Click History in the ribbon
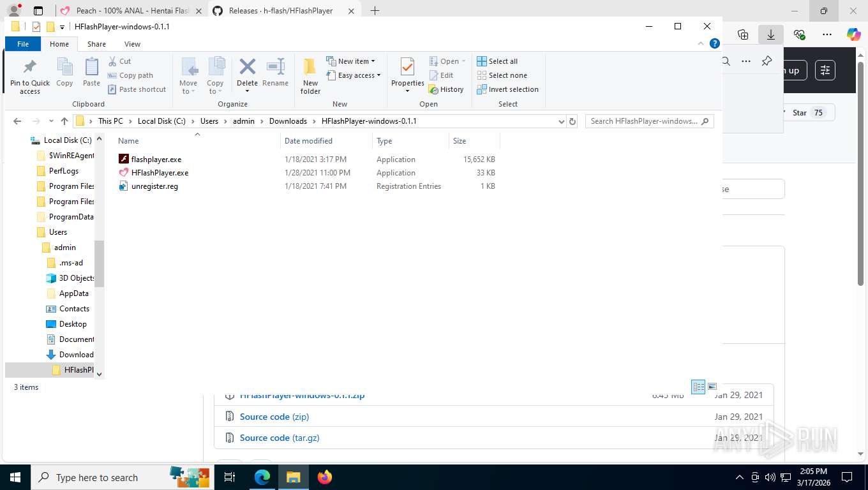Screen dimensions: 868x490 pyautogui.click(x=446, y=89)
